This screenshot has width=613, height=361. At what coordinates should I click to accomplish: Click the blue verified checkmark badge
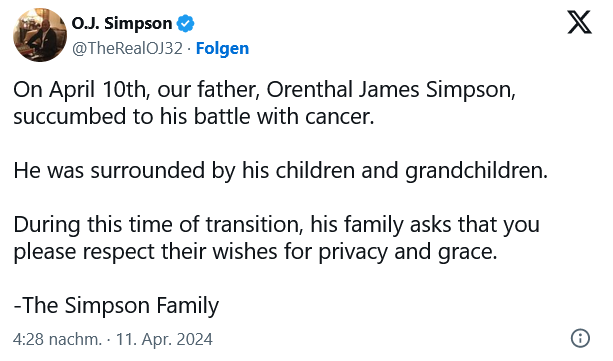point(185,23)
